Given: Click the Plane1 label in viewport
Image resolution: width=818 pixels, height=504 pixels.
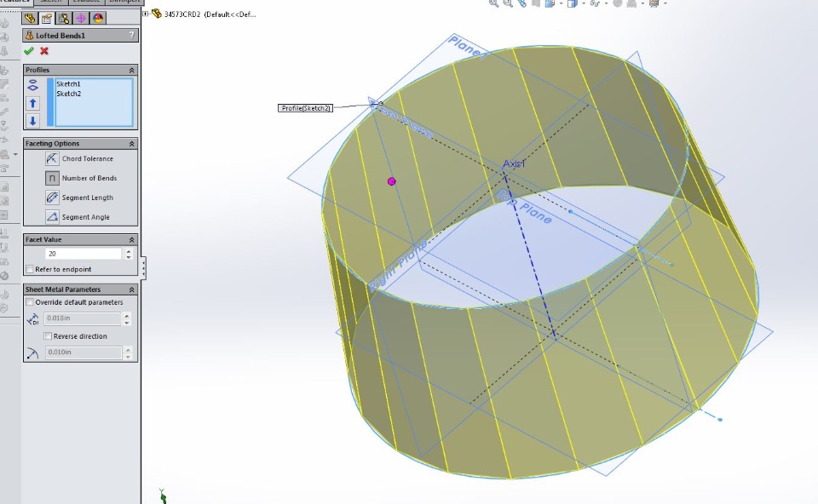Looking at the screenshot, I should click(468, 47).
